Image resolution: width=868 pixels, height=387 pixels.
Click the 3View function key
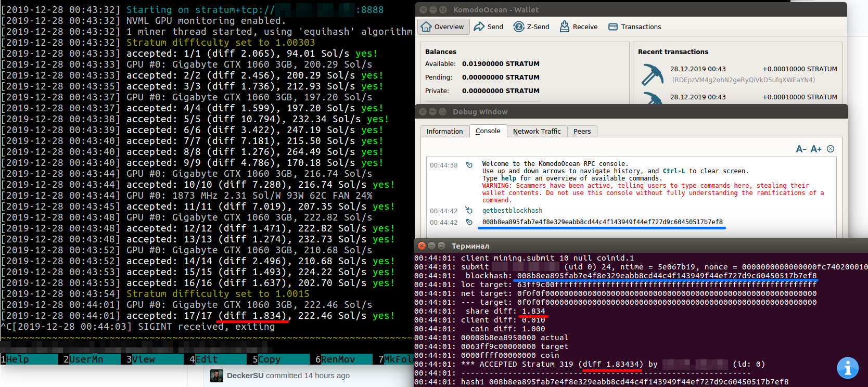coord(155,359)
